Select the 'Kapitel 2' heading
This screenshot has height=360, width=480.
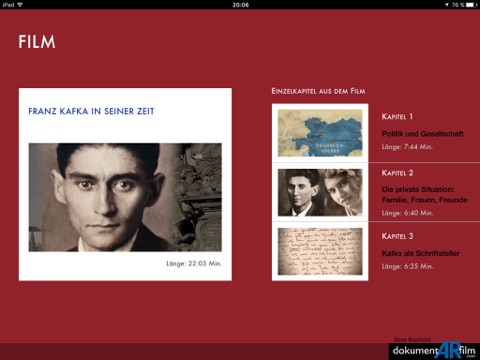tap(397, 173)
